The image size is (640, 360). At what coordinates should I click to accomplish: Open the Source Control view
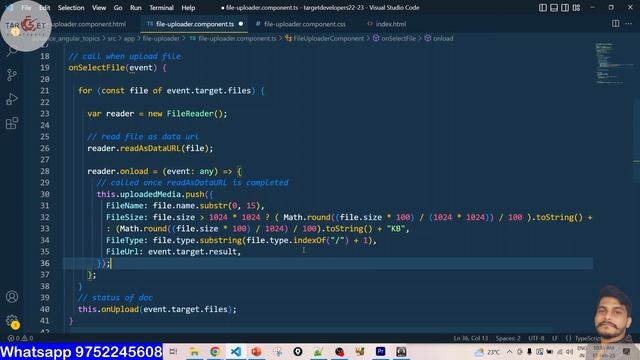coord(12,75)
